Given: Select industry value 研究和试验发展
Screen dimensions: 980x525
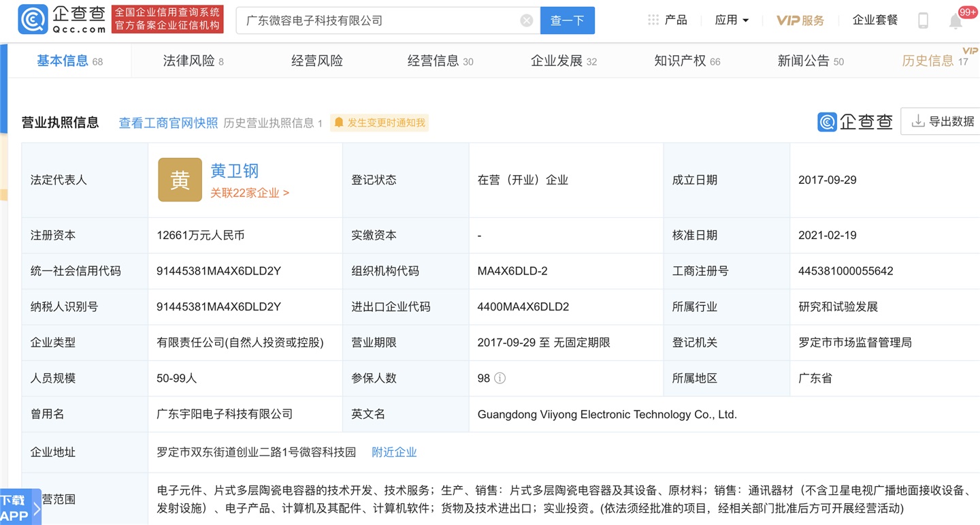Looking at the screenshot, I should (x=838, y=306).
